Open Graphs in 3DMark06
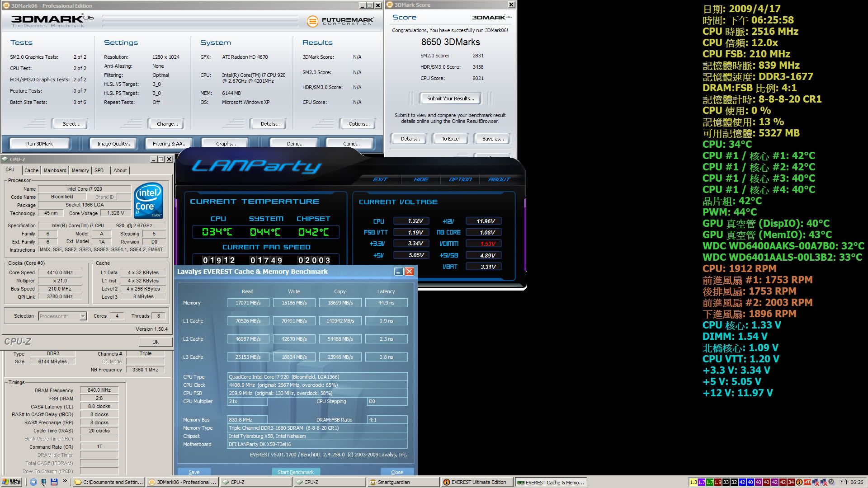868x488 pixels. coord(226,144)
